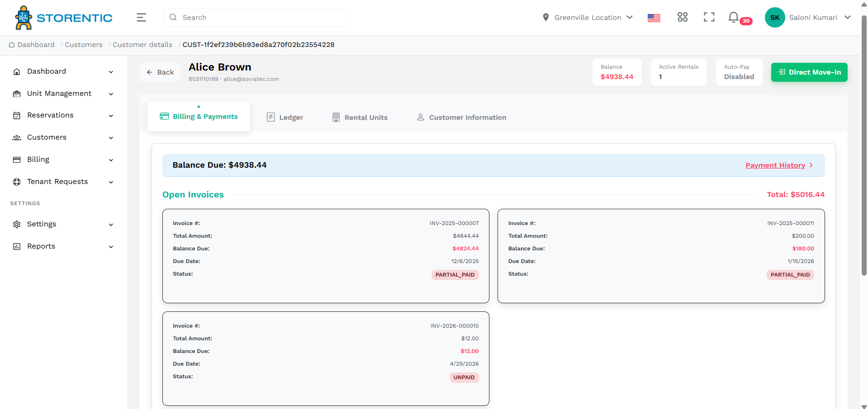Open the Greenville Location dropdown
The height and width of the screenshot is (409, 868).
coord(587,17)
